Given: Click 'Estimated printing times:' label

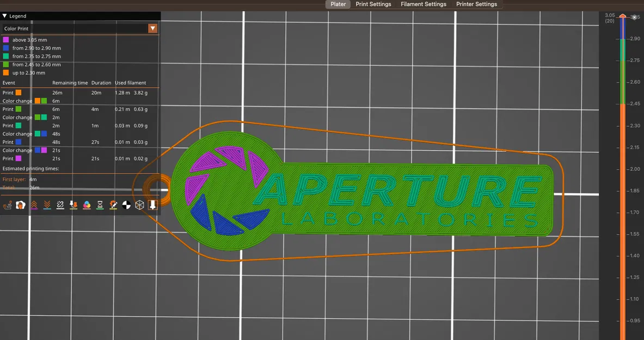Looking at the screenshot, I should [x=31, y=169].
